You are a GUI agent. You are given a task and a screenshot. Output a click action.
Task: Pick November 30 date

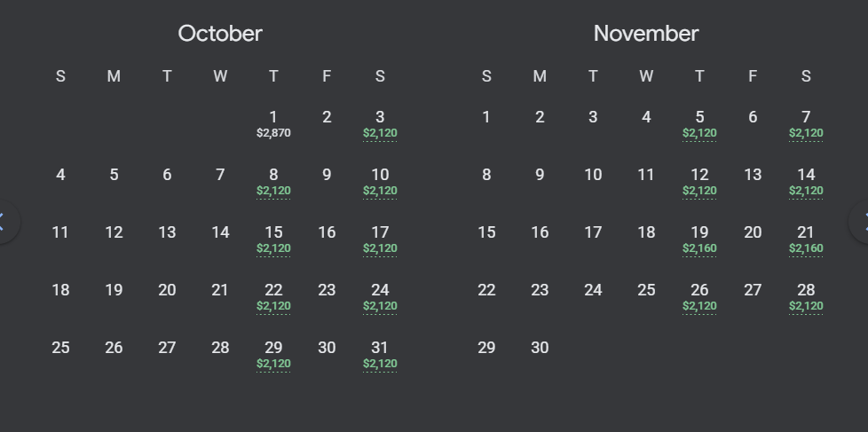tap(540, 348)
